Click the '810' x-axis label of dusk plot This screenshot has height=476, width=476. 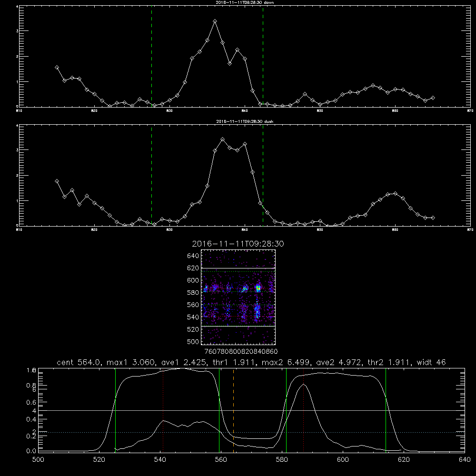(x=19, y=230)
